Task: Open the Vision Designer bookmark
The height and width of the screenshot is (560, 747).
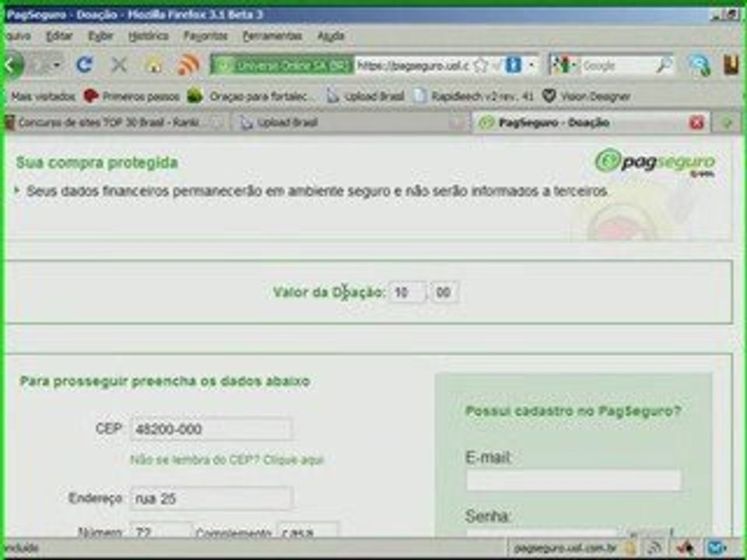Action: (x=587, y=96)
